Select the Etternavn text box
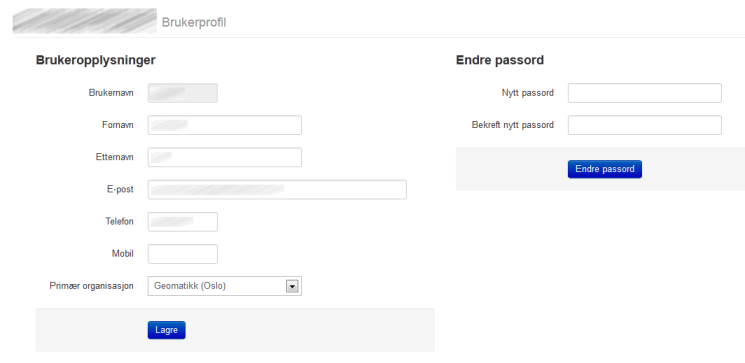 [x=224, y=157]
